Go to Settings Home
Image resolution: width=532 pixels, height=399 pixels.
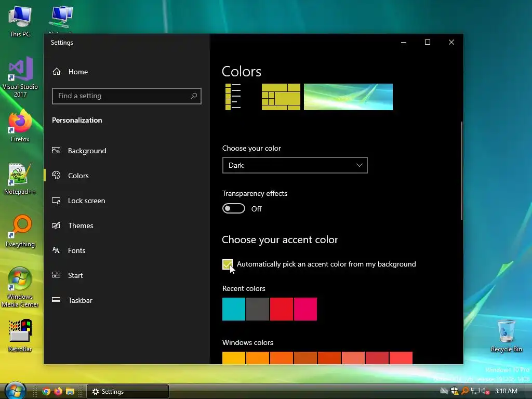click(x=70, y=72)
